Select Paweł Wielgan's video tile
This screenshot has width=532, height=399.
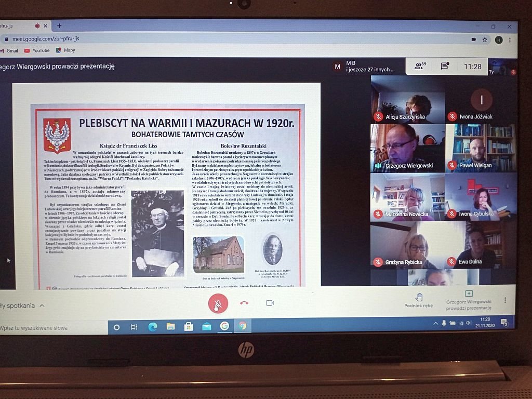click(x=481, y=148)
